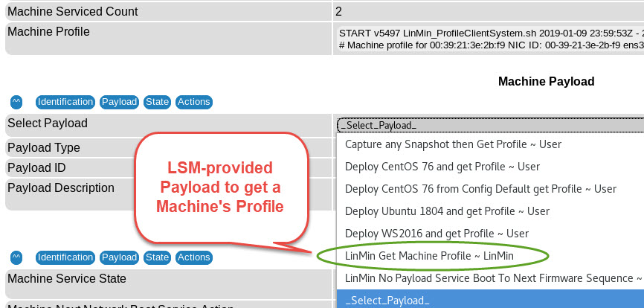This screenshot has height=308, width=644.
Task: Choose 'Capture any Snapshot then Get Profile' option
Action: coord(453,144)
